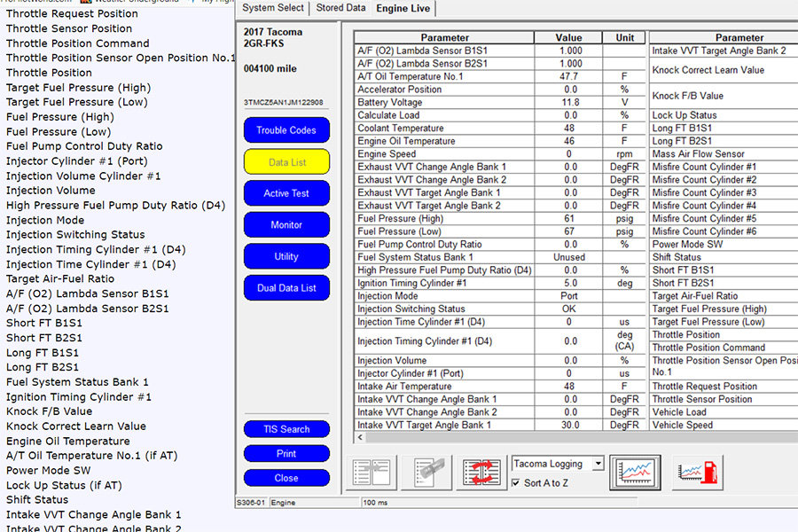
Task: Click the VIN 3TMCZ5AN1JM122908
Action: click(283, 102)
